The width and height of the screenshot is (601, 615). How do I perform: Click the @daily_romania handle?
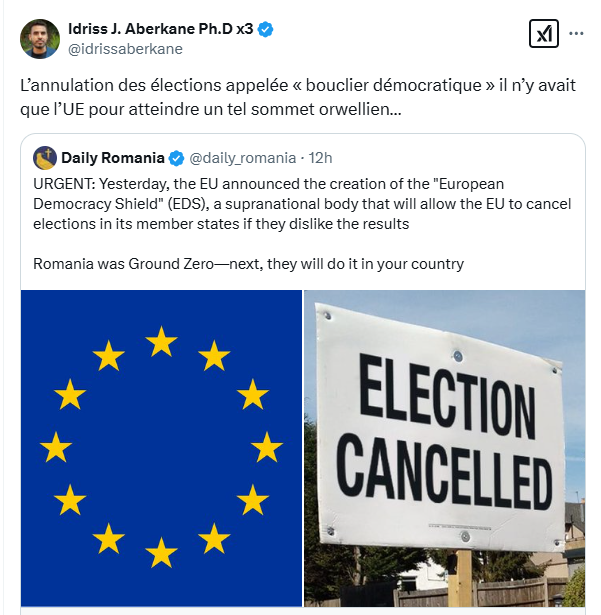[x=242, y=158]
